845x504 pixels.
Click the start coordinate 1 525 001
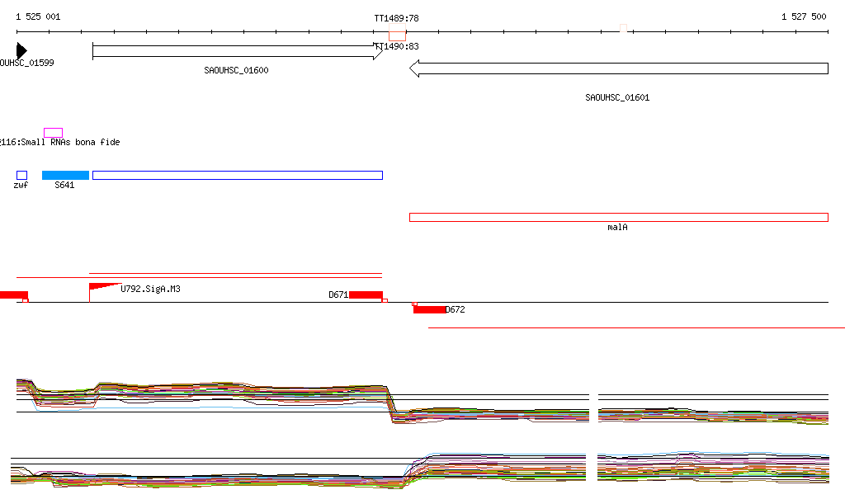tap(38, 16)
